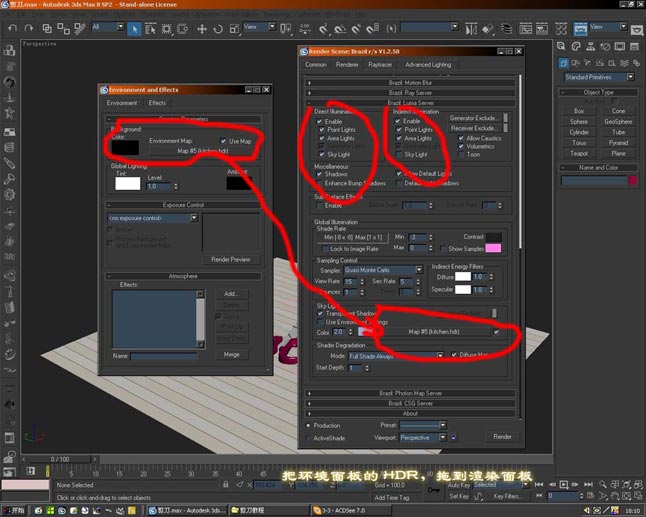
Task: Select the Production radio button
Action: click(x=308, y=425)
